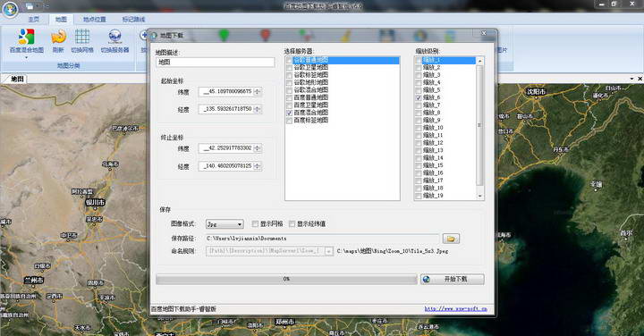Uncheck the 缩放_6 zoom level checkbox
644x336 pixels.
coord(419,97)
